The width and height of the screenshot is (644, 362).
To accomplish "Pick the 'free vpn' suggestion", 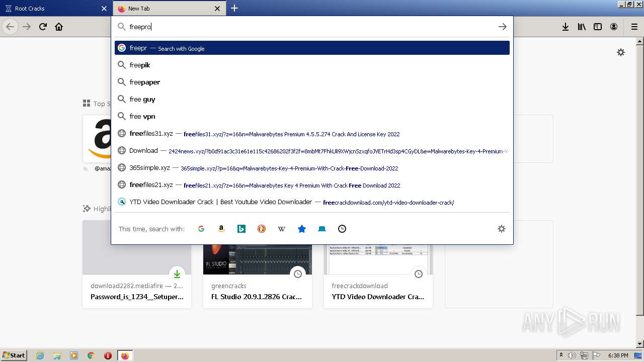I will click(x=312, y=116).
